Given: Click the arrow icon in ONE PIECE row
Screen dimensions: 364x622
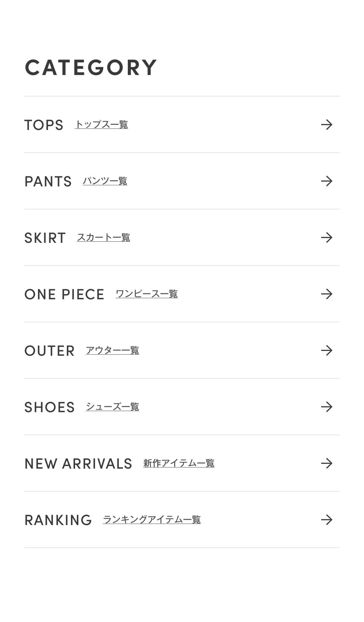Looking at the screenshot, I should [x=326, y=294].
